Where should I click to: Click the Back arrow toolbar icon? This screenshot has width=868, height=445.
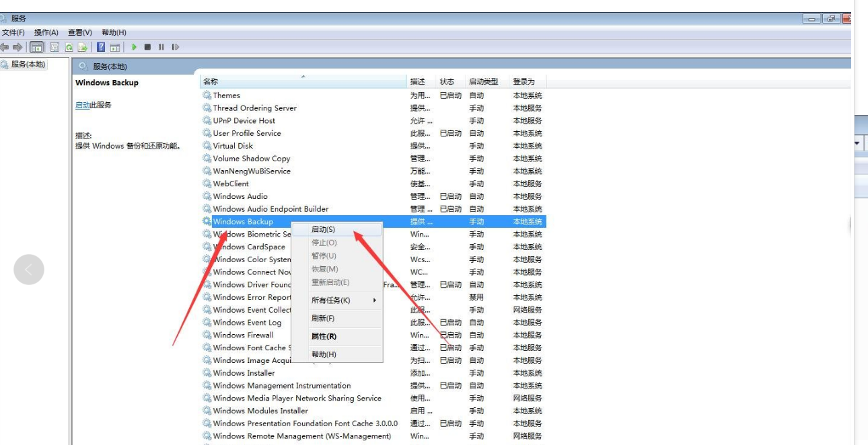click(5, 47)
